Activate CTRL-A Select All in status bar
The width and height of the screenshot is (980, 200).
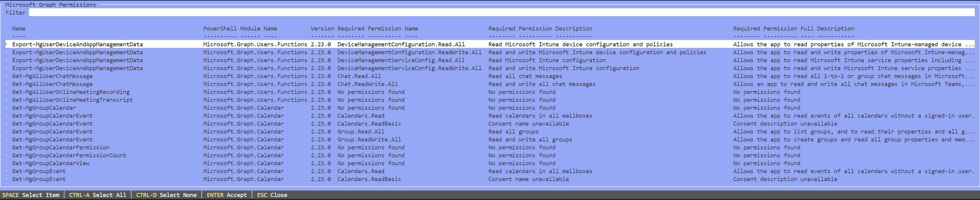pos(97,195)
